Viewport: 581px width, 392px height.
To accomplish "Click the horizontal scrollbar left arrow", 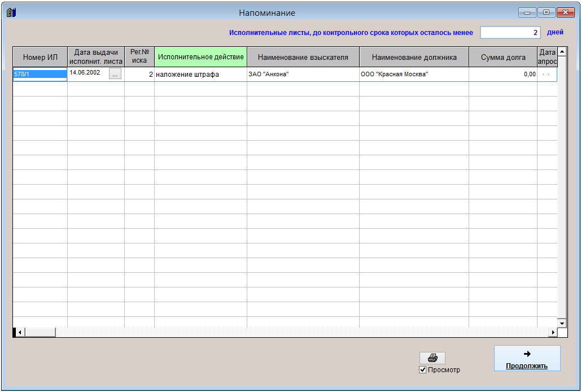I will (x=20, y=333).
